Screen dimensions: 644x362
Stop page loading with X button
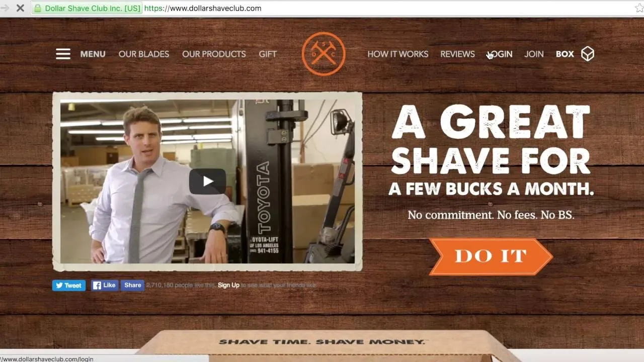(20, 8)
